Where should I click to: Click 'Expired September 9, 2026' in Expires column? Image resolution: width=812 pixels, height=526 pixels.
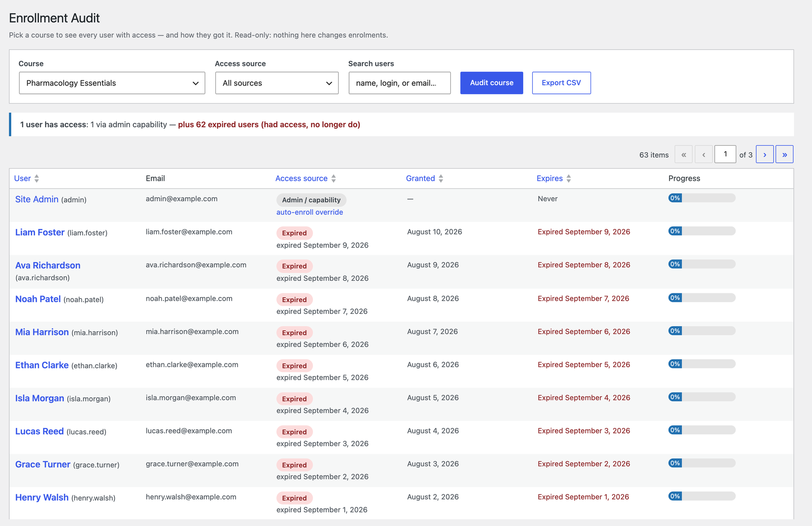click(584, 232)
